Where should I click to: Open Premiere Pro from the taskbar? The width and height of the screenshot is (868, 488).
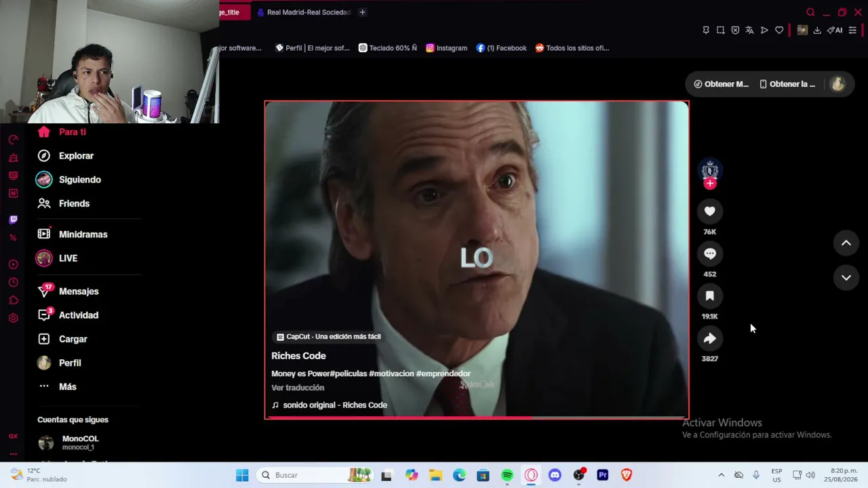click(x=602, y=475)
